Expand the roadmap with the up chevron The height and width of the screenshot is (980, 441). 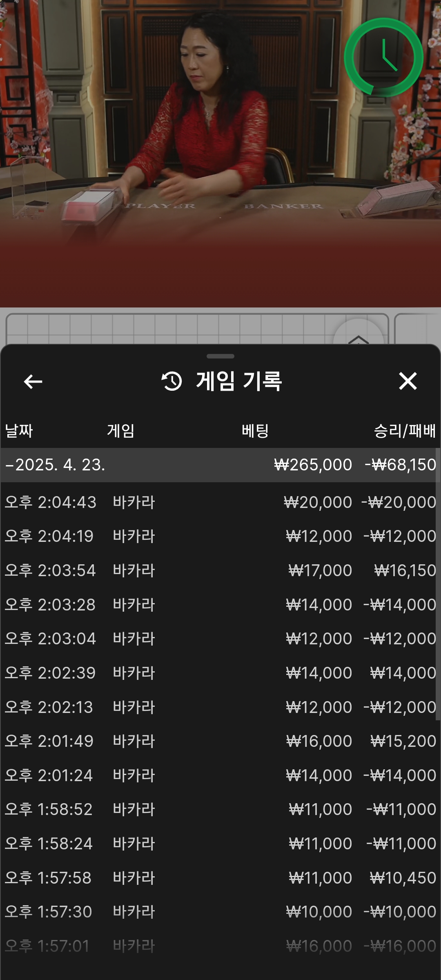(358, 337)
